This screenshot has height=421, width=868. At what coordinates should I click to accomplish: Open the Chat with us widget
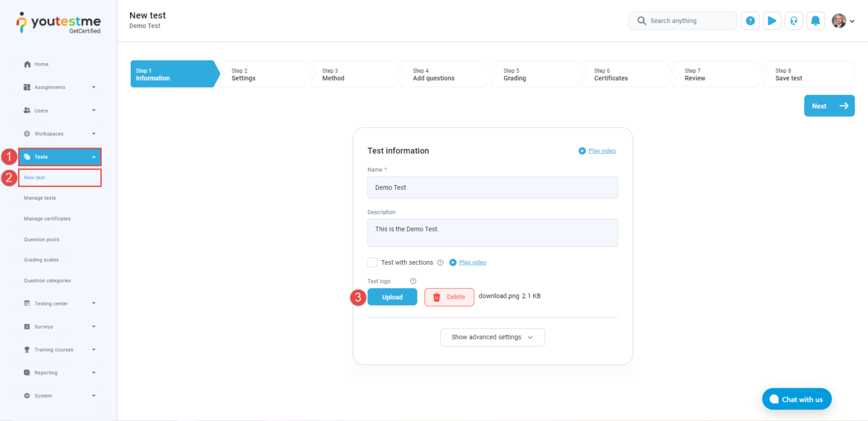point(796,399)
